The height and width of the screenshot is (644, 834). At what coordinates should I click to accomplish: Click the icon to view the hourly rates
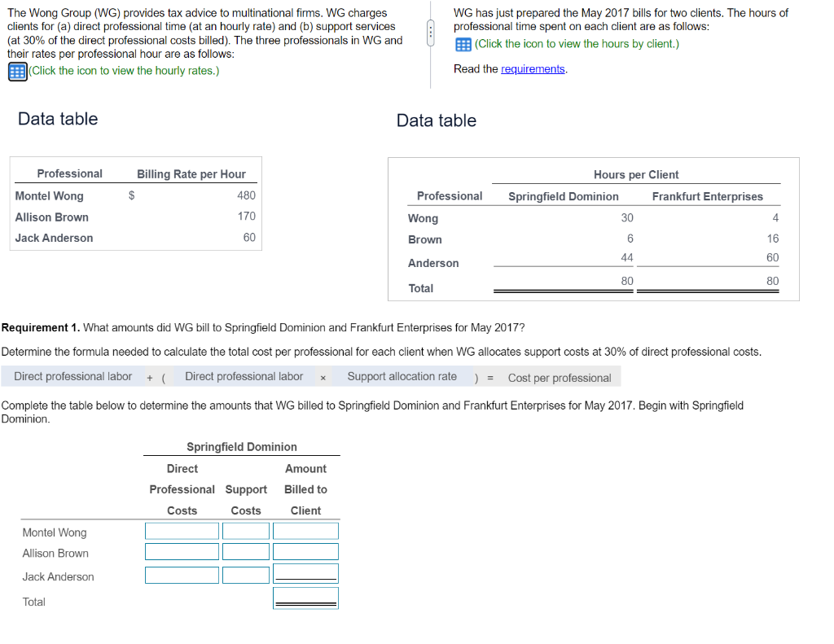[x=16, y=72]
